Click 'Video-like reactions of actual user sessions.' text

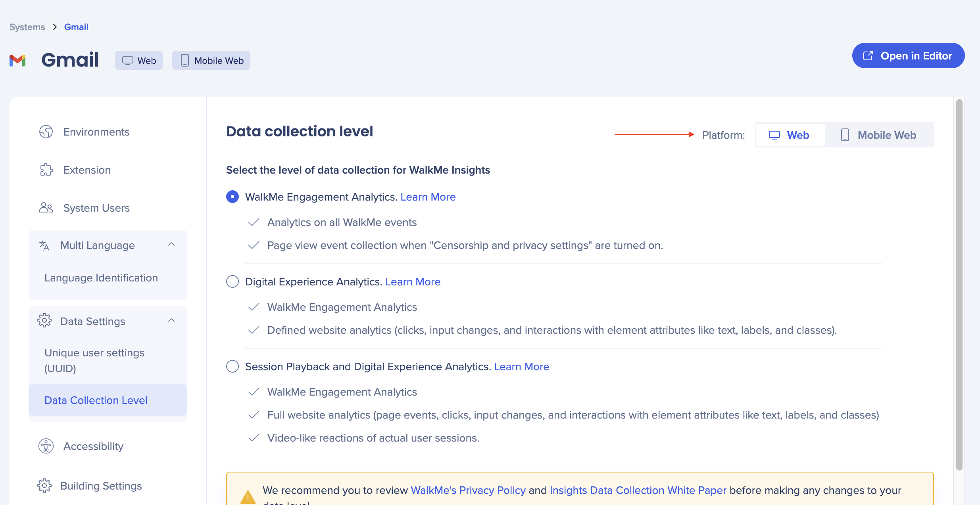pos(373,438)
